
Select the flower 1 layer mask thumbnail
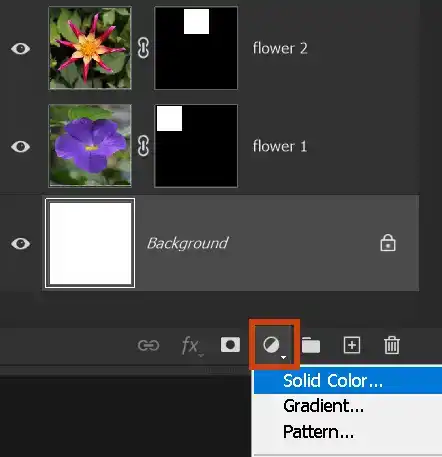tap(196, 146)
